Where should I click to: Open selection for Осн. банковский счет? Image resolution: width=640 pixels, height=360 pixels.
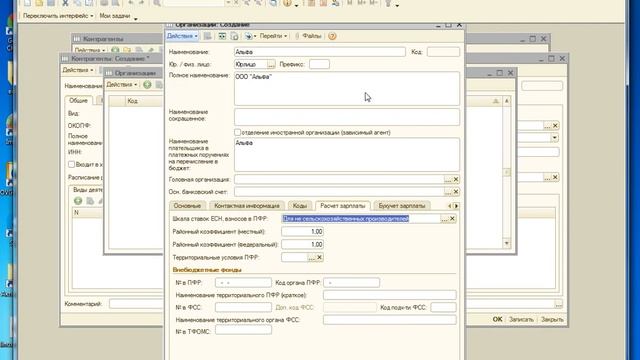[x=448, y=192]
